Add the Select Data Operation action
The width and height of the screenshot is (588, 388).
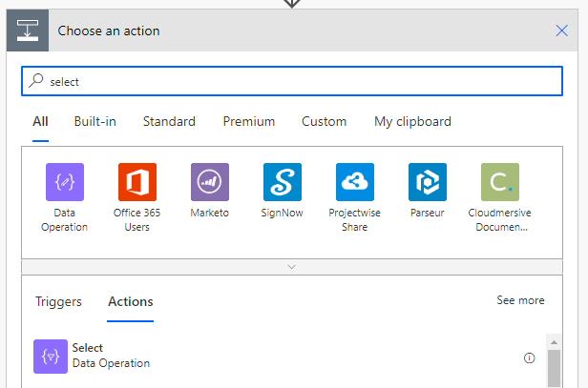tap(283, 357)
